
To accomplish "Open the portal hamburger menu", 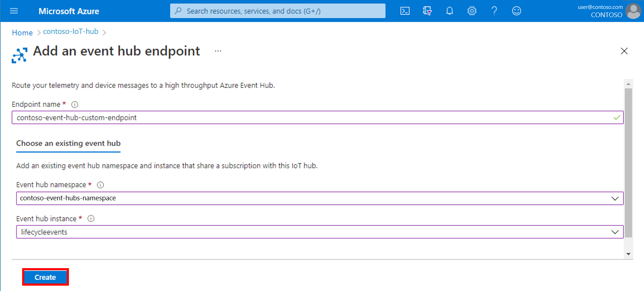I will click(x=14, y=11).
